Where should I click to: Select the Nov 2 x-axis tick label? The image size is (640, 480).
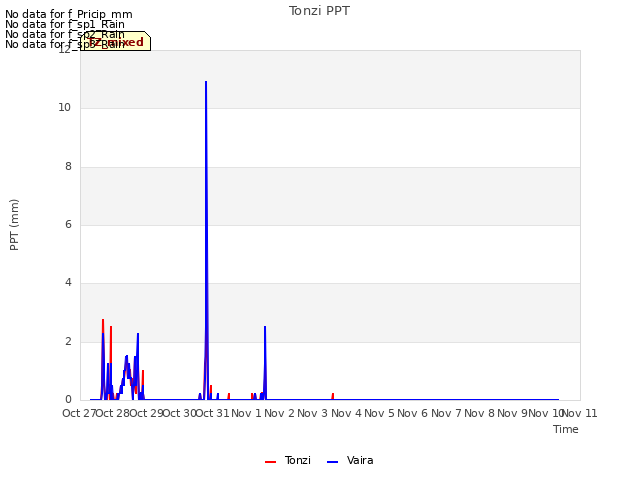point(279,413)
